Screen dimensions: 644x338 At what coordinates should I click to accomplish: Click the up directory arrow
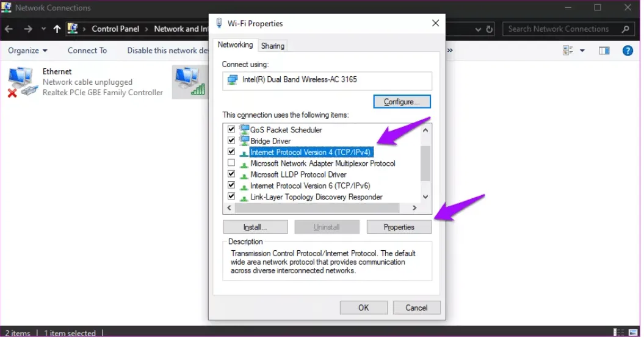coord(57,29)
